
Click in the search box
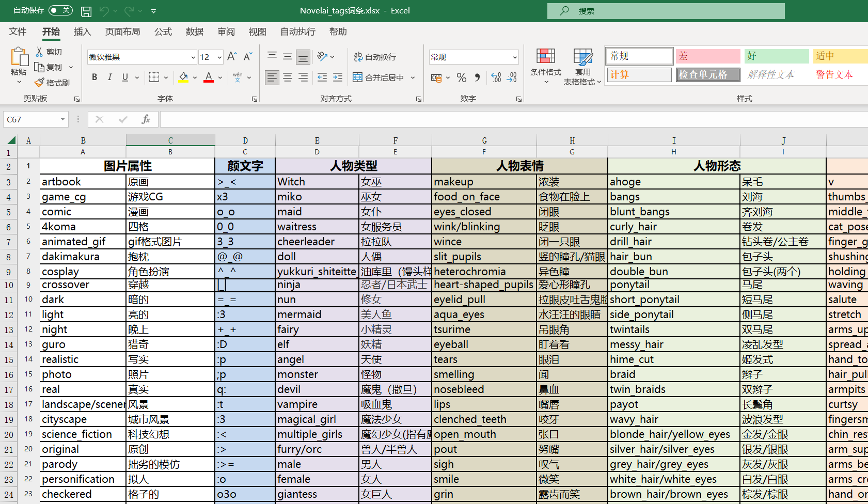(x=666, y=11)
